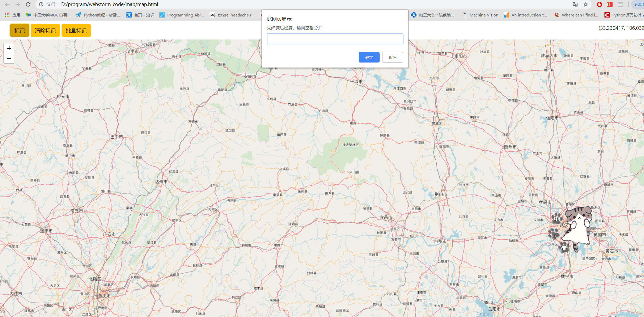Click the 批量标记 batch mark button
The image size is (644, 317).
click(76, 31)
